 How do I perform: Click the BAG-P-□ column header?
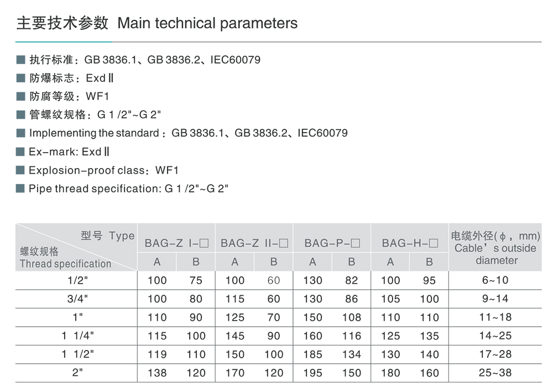point(332,243)
